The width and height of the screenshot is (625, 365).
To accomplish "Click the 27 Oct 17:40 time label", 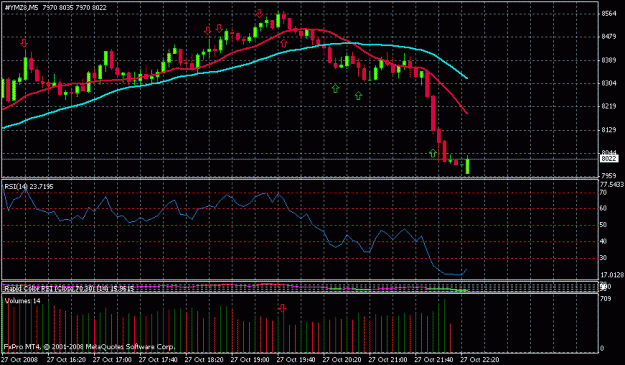I will click(x=158, y=359).
